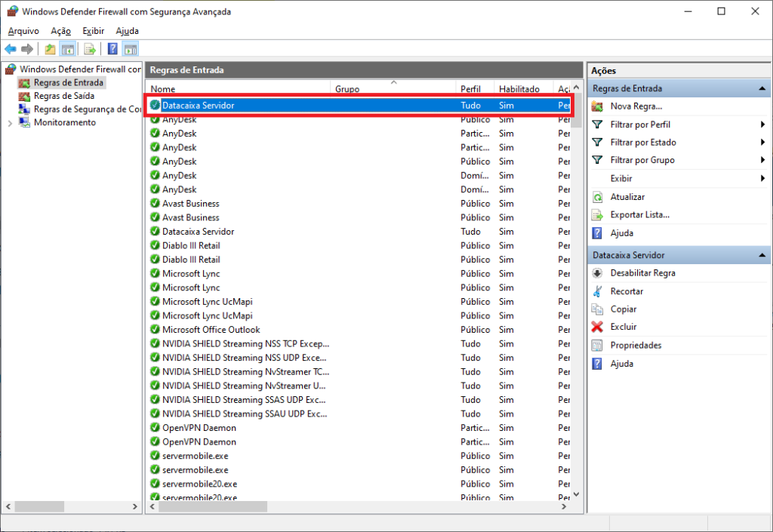Click the Atualizar refresh icon
Image resolution: width=773 pixels, height=532 pixels.
pos(597,196)
